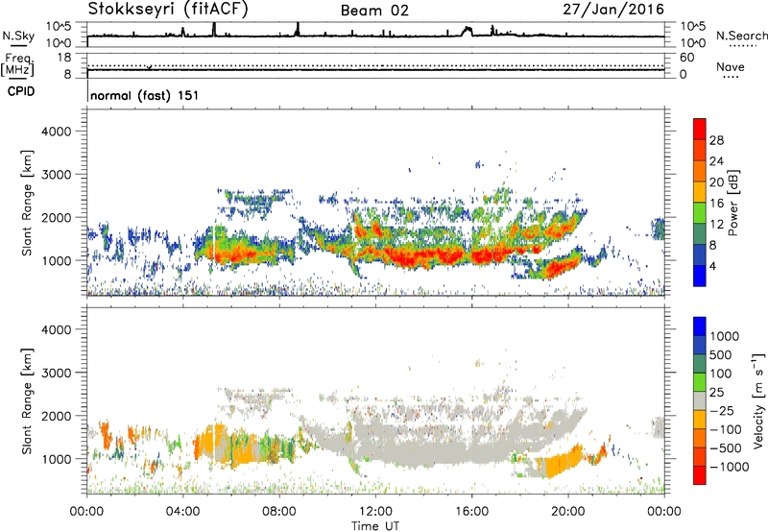Screen dimensions: 768x532
Task: Click the date '27/Jan/2016'
Action: [613, 9]
